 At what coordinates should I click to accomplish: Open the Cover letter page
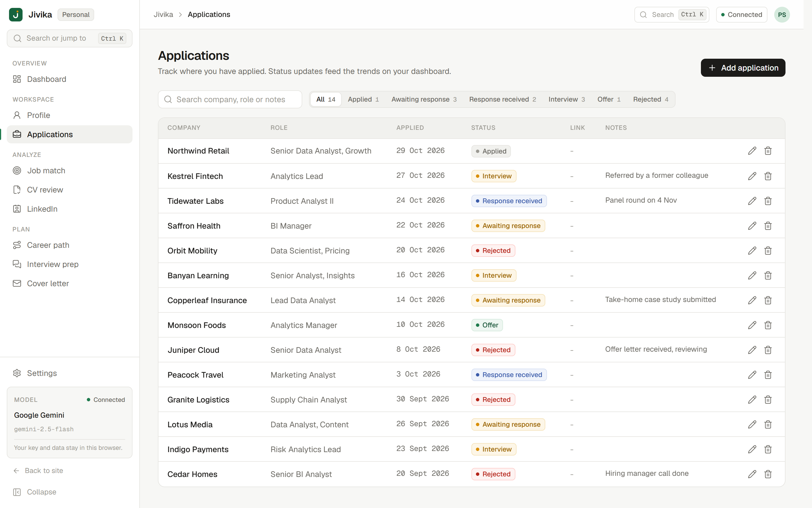tap(69, 284)
